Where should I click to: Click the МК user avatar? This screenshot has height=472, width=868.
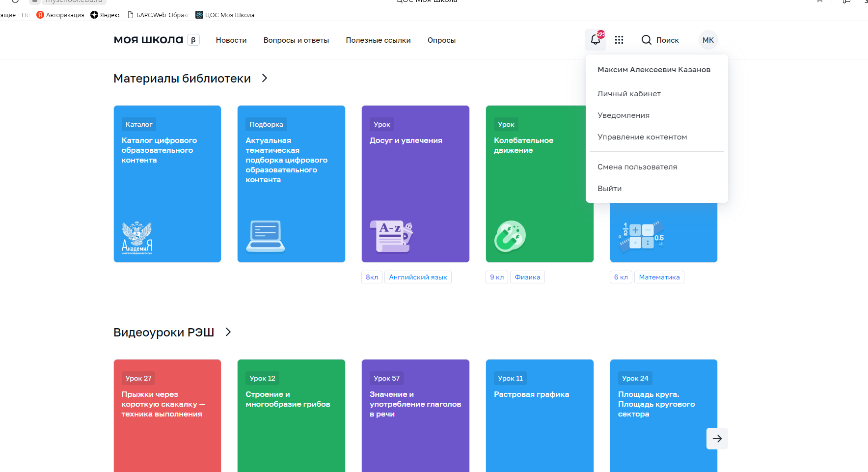pyautogui.click(x=708, y=40)
